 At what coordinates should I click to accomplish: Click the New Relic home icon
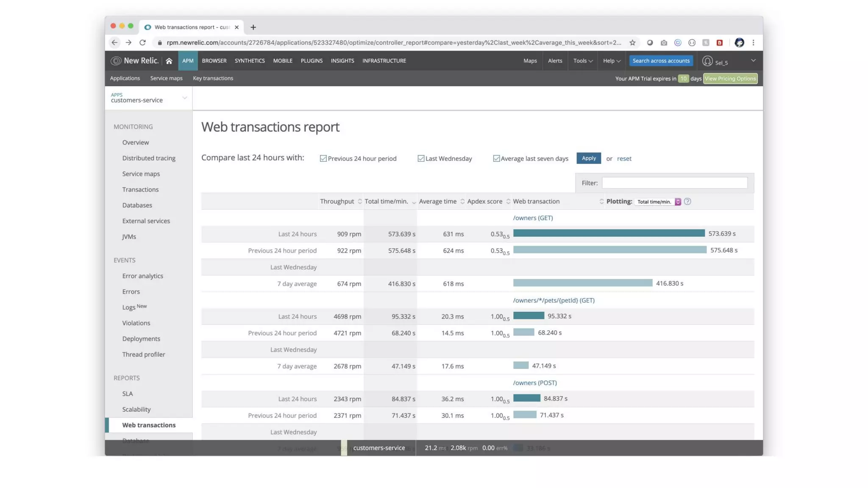tap(169, 61)
